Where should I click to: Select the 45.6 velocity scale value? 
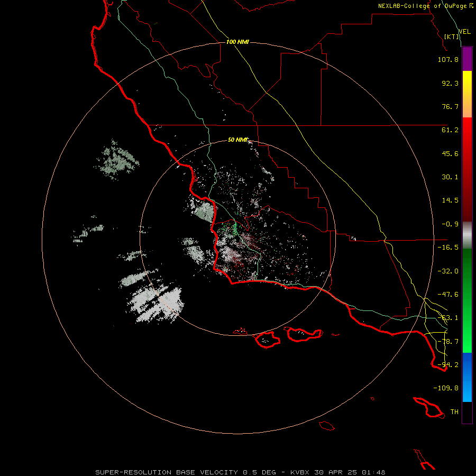point(450,153)
